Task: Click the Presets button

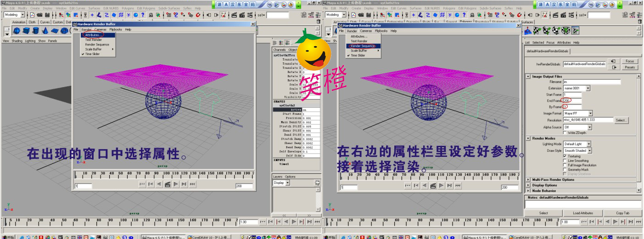Action: (x=629, y=67)
